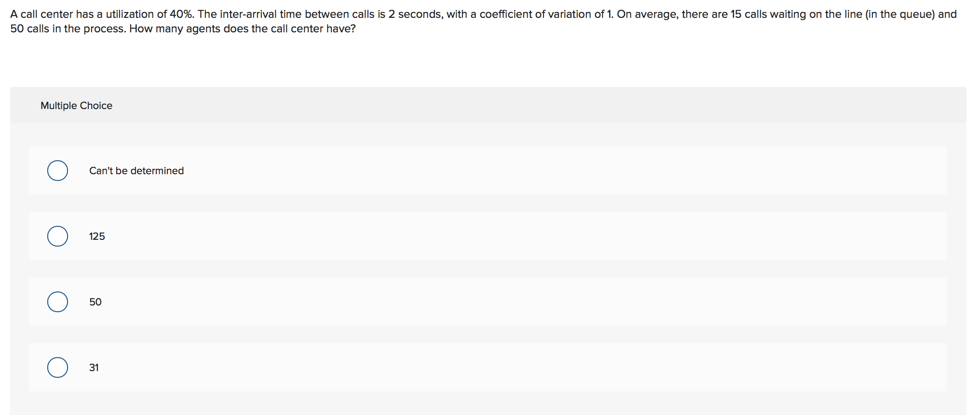Select the radio button next to 50
The height and width of the screenshot is (415, 980).
[57, 302]
